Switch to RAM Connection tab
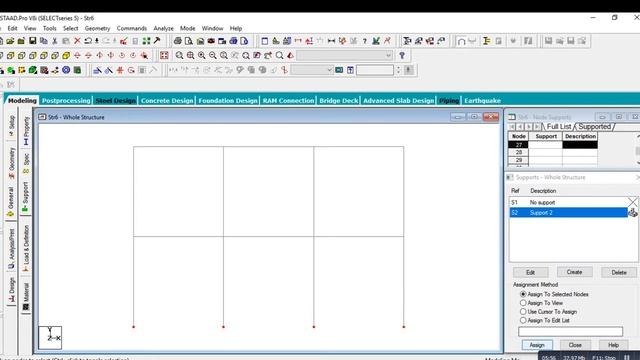Screen dimensions: 640x360 click(x=288, y=100)
